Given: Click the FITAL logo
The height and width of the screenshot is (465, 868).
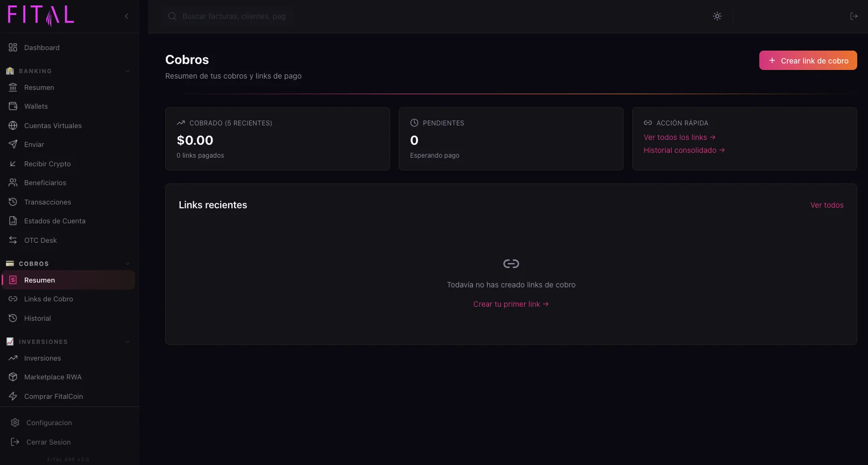Looking at the screenshot, I should (x=41, y=16).
